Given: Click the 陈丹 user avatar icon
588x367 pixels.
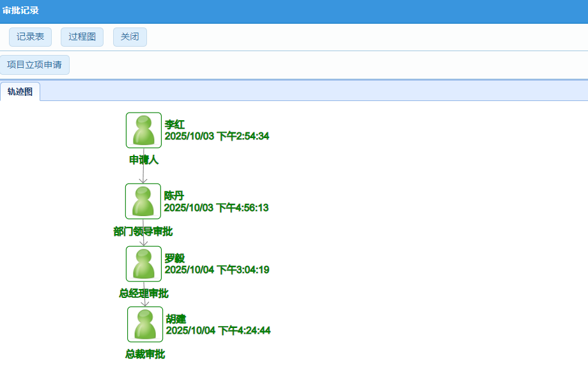Looking at the screenshot, I should pyautogui.click(x=143, y=201).
